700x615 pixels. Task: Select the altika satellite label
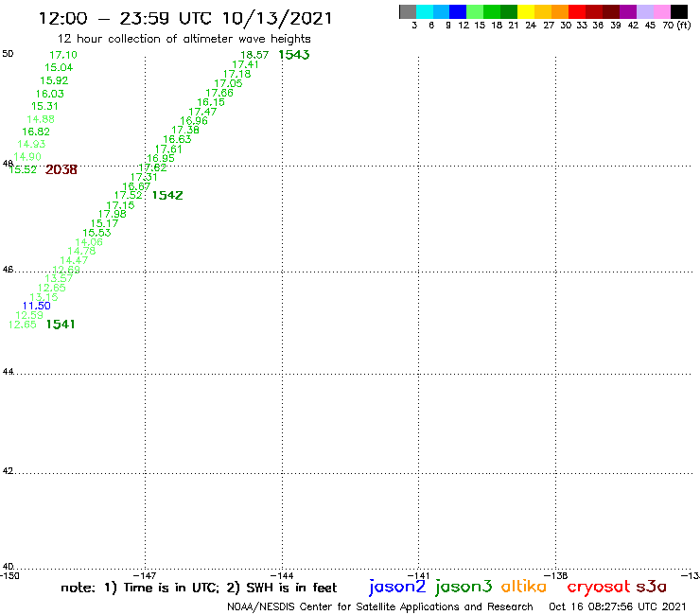(x=523, y=587)
